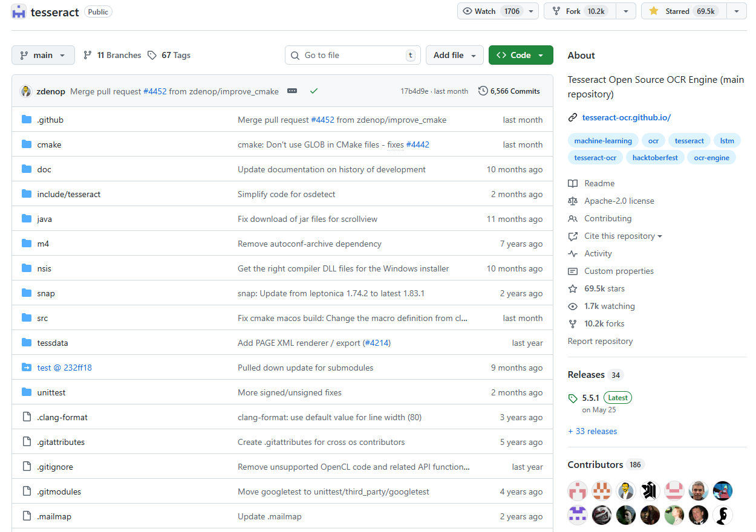
Task: Open the star lists dropdown arrow
Action: tap(736, 11)
